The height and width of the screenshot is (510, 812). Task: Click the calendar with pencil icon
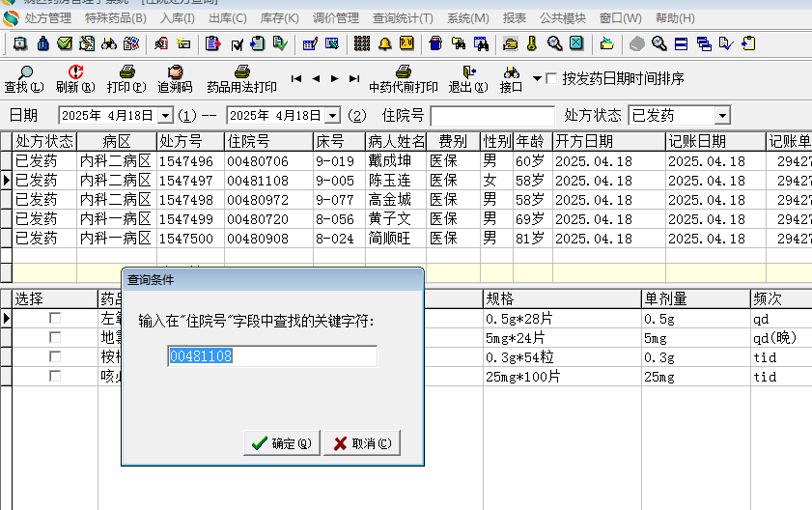(310, 44)
